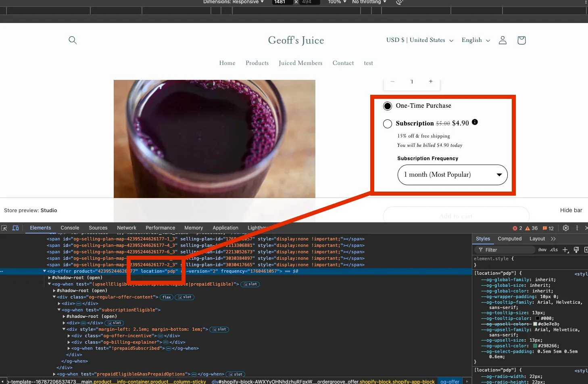Viewport: 588px width, 384px height.
Task: Toggle the device toolbar icon
Action: click(16, 228)
